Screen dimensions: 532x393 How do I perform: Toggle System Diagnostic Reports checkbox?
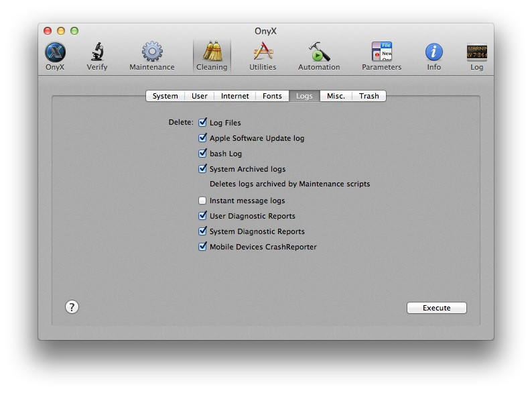coord(202,231)
